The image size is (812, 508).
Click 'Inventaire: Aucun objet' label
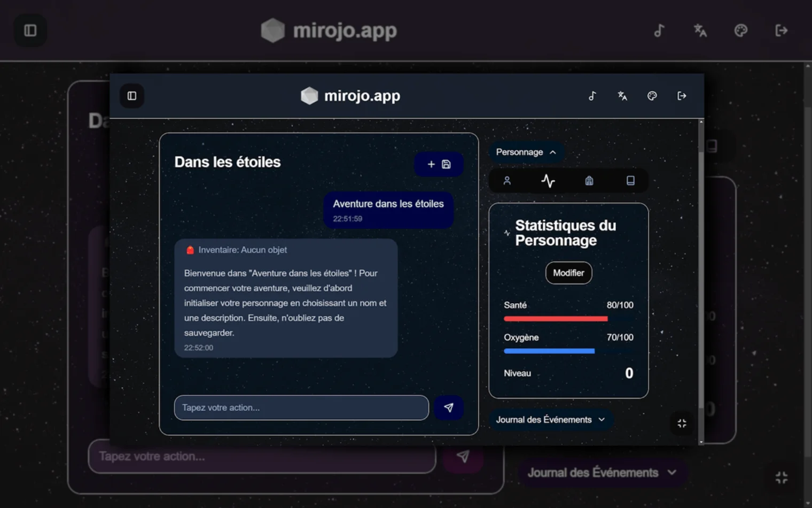coord(243,250)
